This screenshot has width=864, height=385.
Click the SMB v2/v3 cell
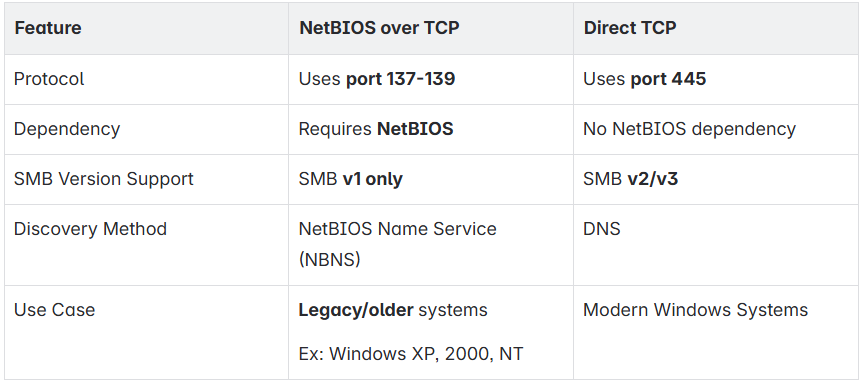coord(630,179)
